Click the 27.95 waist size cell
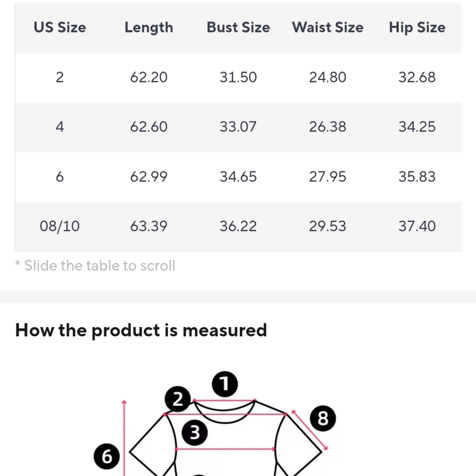 (x=327, y=177)
